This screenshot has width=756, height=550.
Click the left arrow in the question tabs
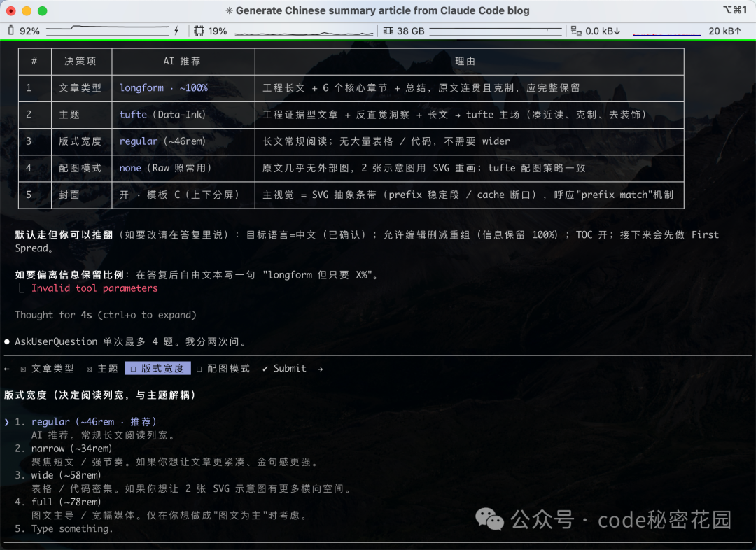pos(7,369)
